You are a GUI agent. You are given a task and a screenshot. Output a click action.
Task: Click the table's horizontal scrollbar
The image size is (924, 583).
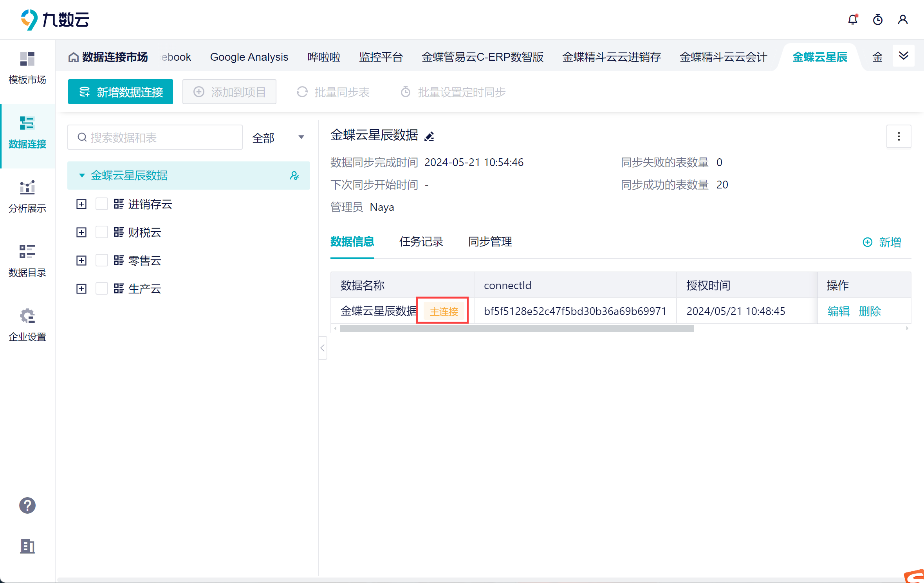[x=517, y=329]
